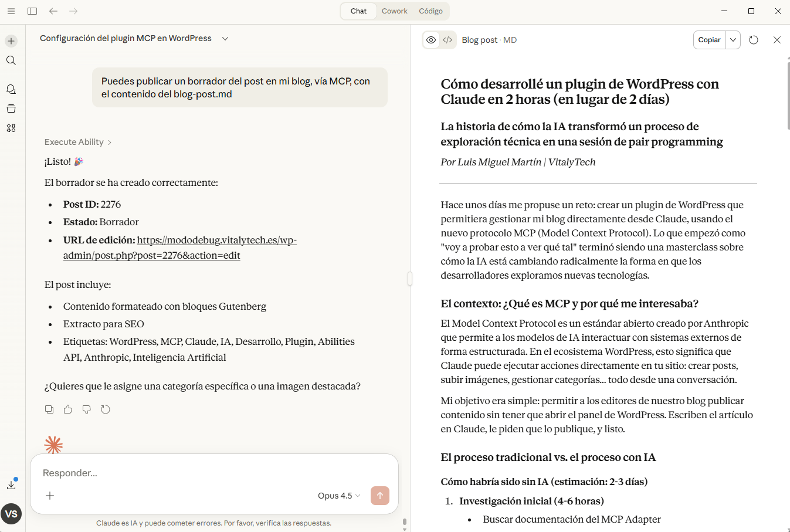
Task: Open the post edit URL link
Action: click(180, 248)
